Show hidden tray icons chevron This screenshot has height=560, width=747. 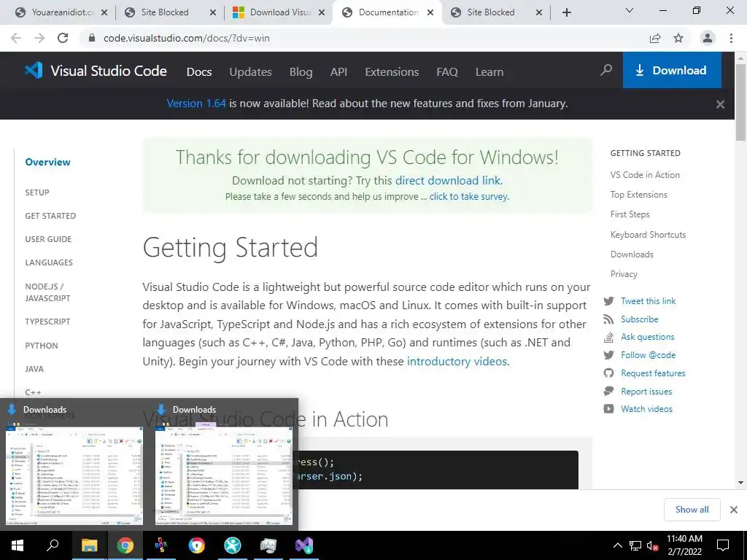[617, 545]
